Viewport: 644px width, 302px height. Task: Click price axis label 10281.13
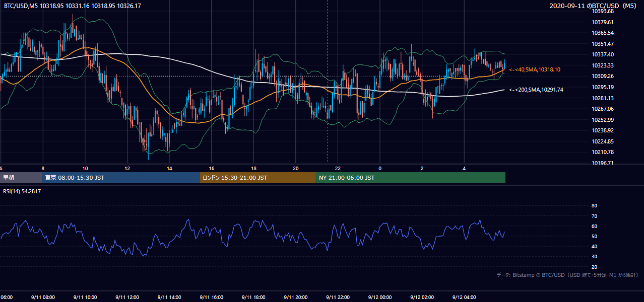(603, 98)
